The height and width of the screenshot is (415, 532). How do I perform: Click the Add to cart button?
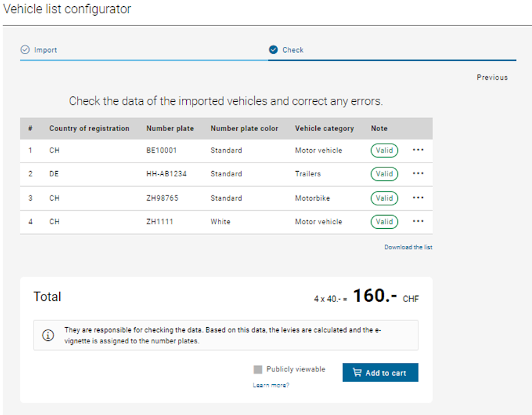click(x=380, y=372)
